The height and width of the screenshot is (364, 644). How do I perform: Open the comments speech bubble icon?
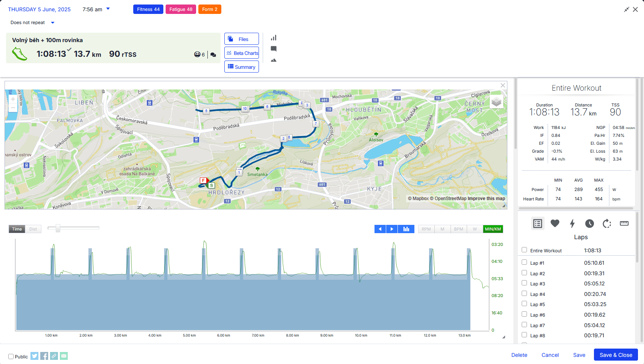(274, 49)
